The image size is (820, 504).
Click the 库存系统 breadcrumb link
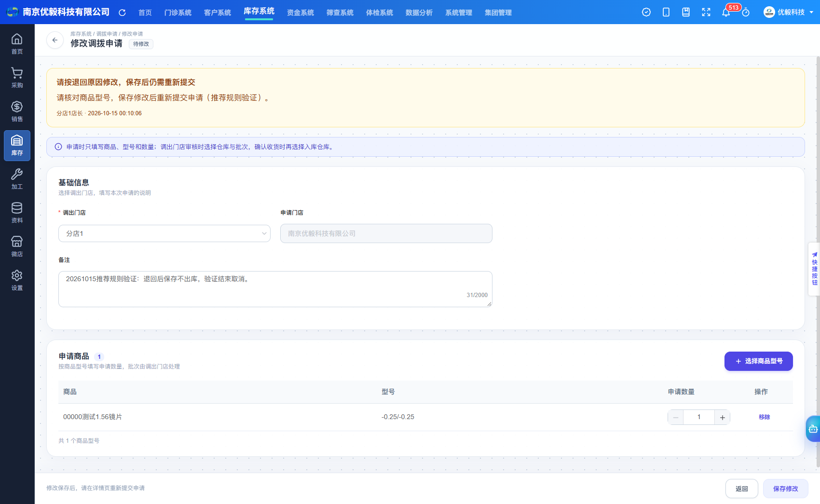(81, 34)
